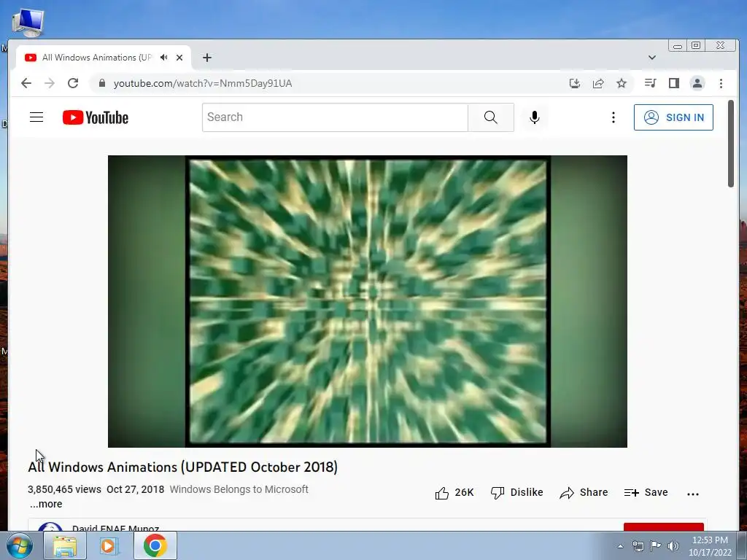Click the video title text
The image size is (747, 560).
[183, 467]
